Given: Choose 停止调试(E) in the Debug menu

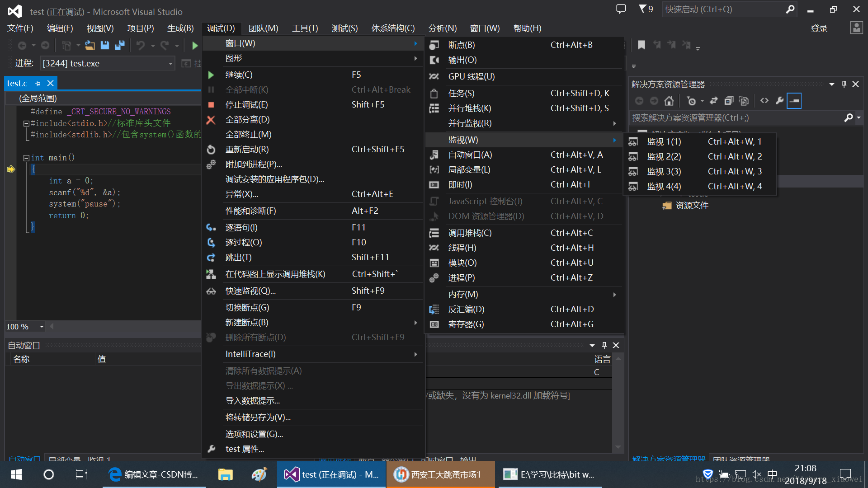Looking at the screenshot, I should (x=246, y=105).
